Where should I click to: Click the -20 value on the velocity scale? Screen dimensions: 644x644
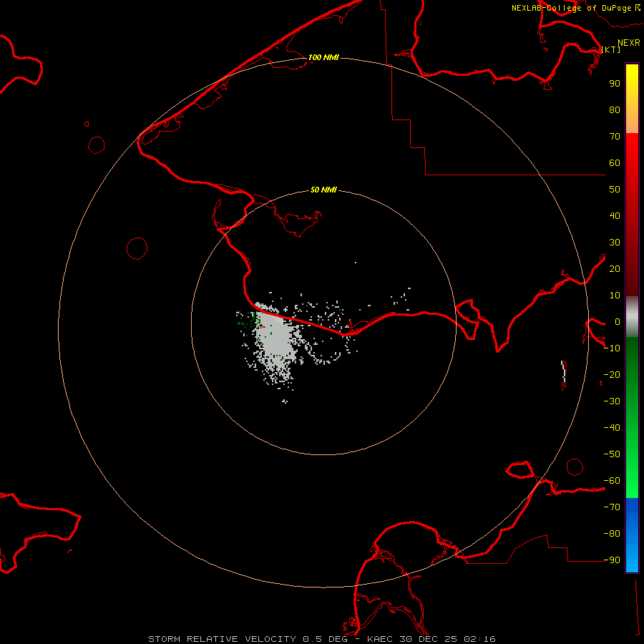click(612, 374)
